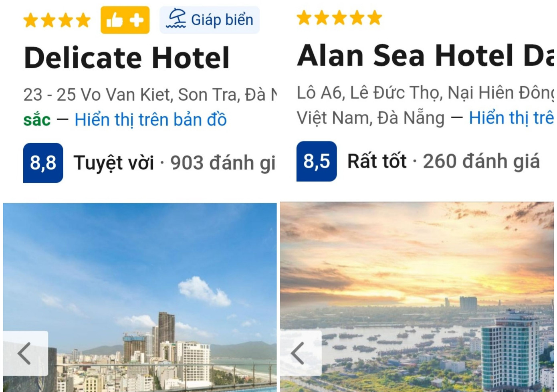Click the 'Rất tốt' rating label
The height and width of the screenshot is (392, 557).
(377, 161)
